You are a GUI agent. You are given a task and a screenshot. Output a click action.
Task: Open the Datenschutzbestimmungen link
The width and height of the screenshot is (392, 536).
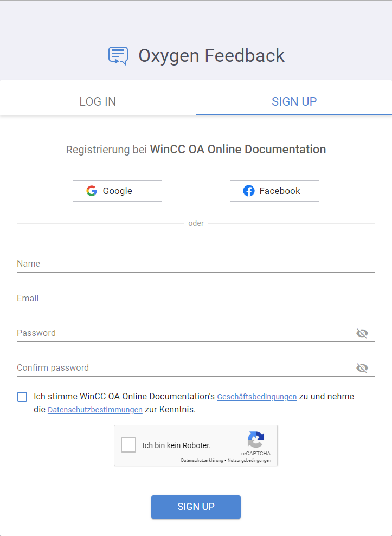point(95,410)
